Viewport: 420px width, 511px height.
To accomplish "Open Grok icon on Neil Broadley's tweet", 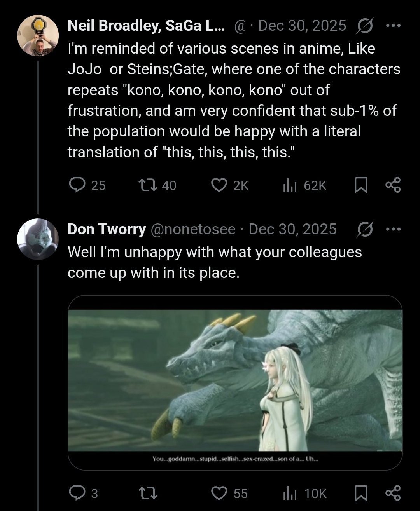I will 364,26.
